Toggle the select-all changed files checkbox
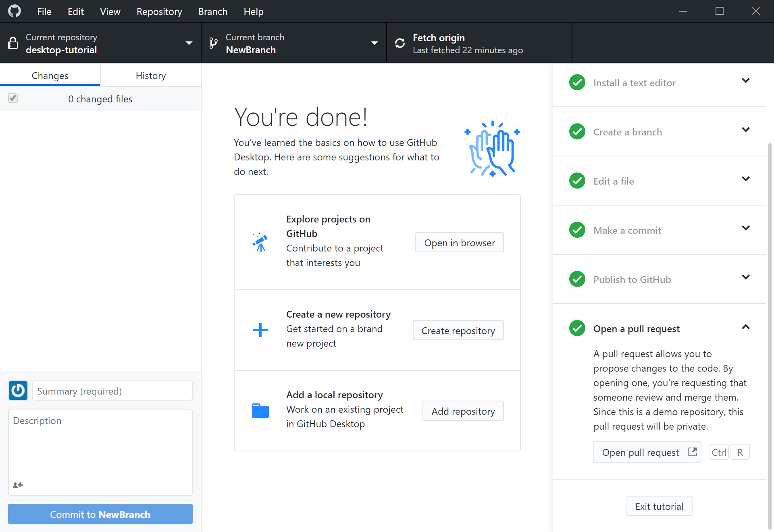 pyautogui.click(x=13, y=98)
